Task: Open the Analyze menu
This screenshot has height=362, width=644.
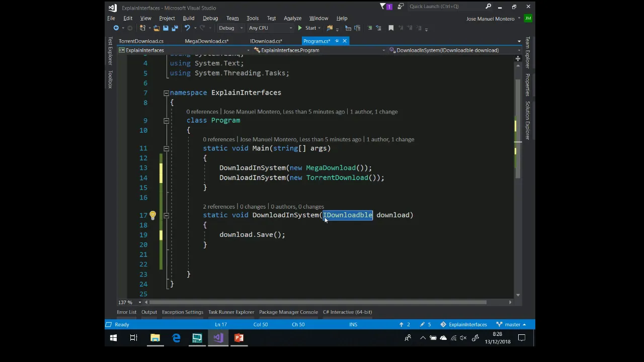Action: pyautogui.click(x=292, y=18)
